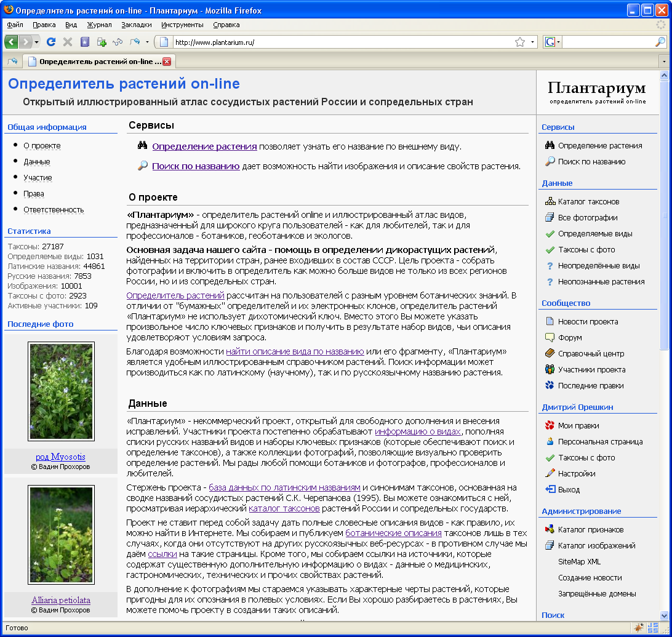Open the Журнал menu

pyautogui.click(x=99, y=25)
